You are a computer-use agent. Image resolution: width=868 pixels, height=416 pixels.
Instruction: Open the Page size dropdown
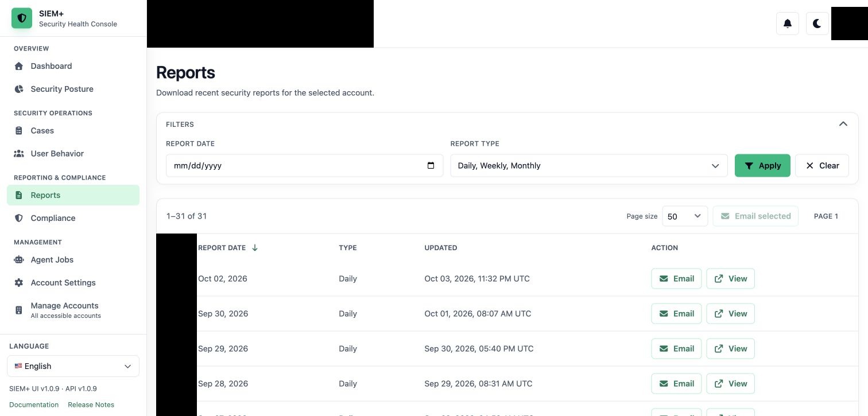pyautogui.click(x=685, y=216)
